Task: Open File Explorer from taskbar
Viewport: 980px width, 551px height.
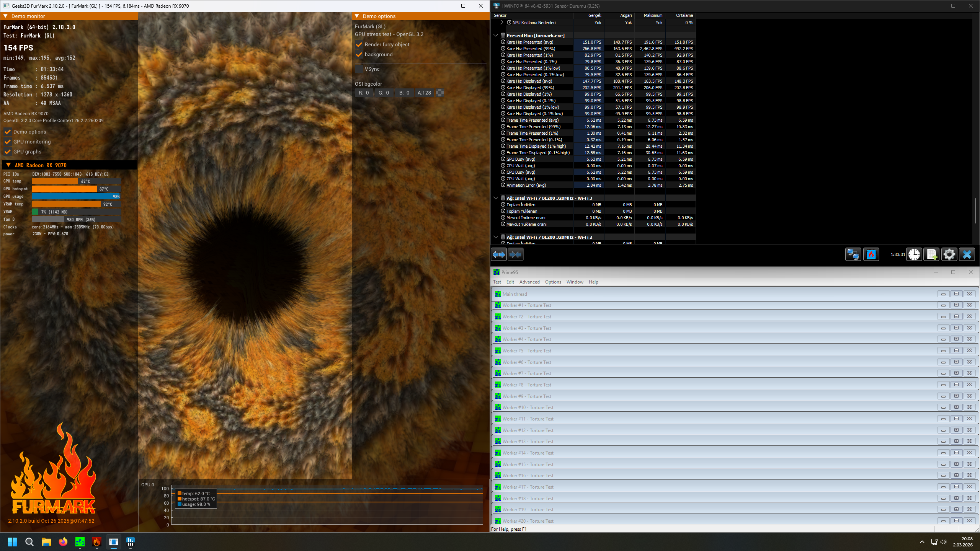Action: coord(46,542)
